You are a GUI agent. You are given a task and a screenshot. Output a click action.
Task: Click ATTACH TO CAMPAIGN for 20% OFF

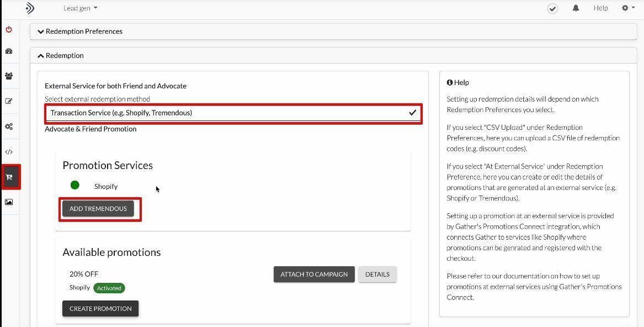coord(314,275)
